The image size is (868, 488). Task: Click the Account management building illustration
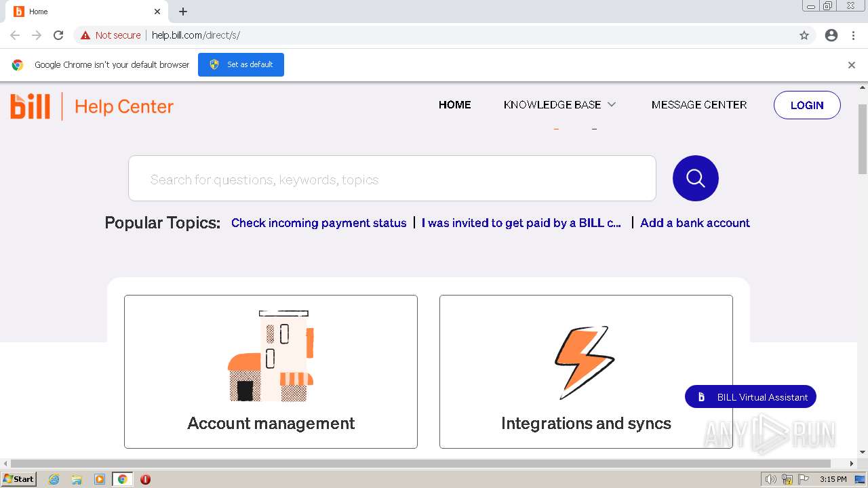pos(271,356)
